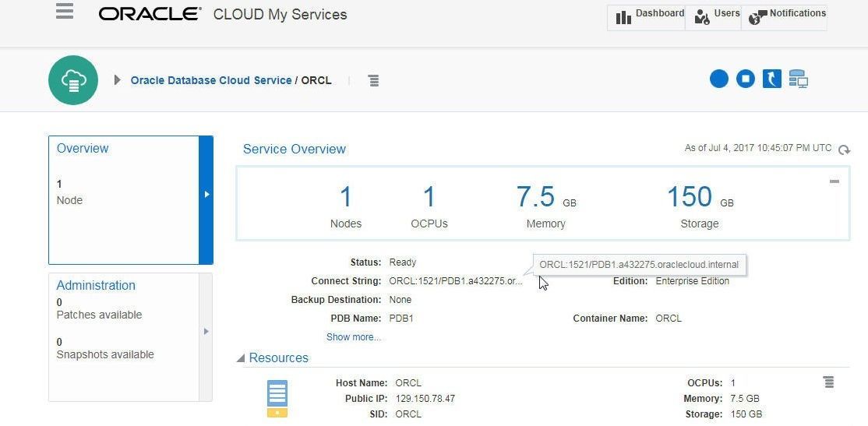Click the 7.5 GB Memory summary value
The image size is (868, 426).
(x=546, y=197)
